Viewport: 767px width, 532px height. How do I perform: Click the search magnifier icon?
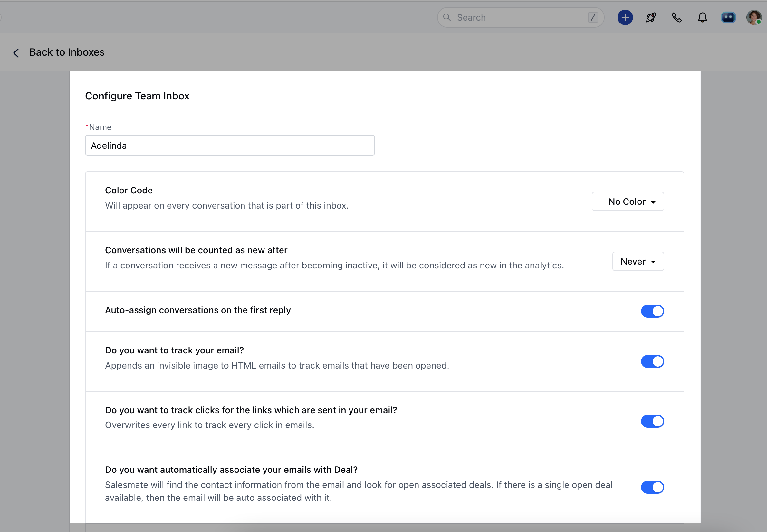tap(447, 17)
